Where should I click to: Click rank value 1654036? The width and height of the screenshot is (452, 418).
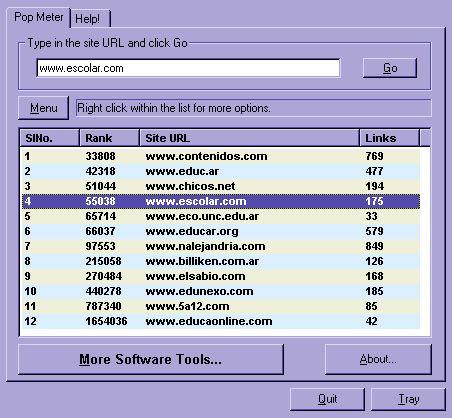(x=106, y=321)
